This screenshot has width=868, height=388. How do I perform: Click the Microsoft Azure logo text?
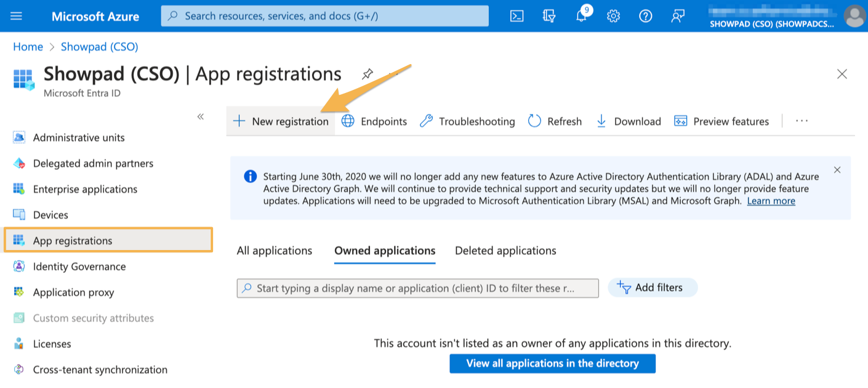click(95, 16)
